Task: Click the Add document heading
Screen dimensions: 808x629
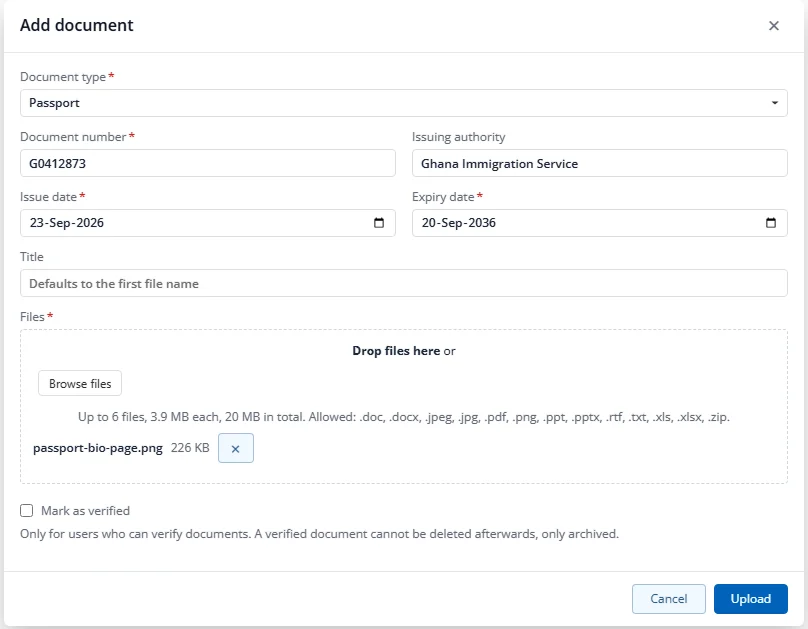Action: pyautogui.click(x=77, y=25)
